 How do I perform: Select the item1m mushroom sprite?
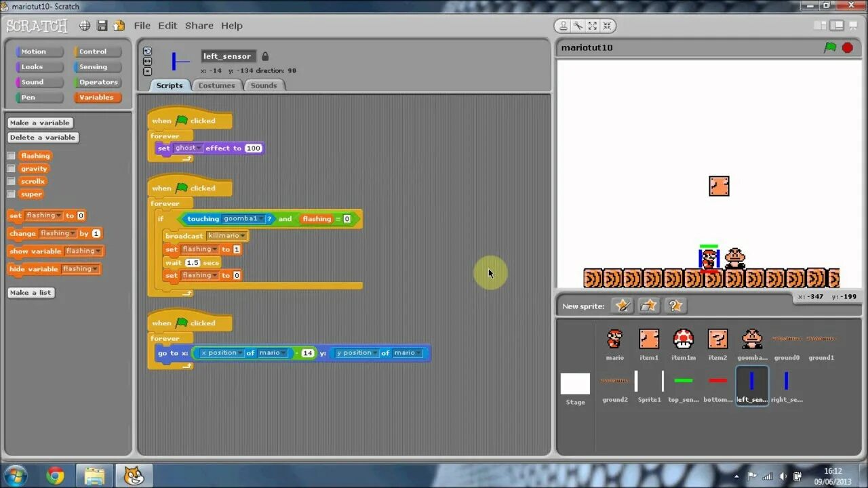(684, 344)
